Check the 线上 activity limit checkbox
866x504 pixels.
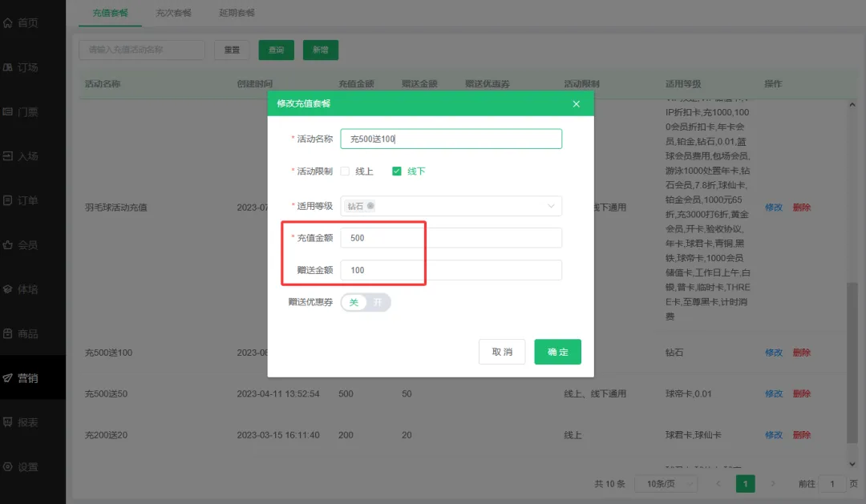(346, 171)
